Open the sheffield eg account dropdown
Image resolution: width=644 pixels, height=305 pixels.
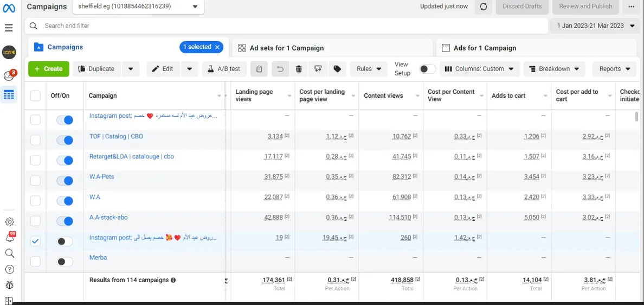[138, 7]
